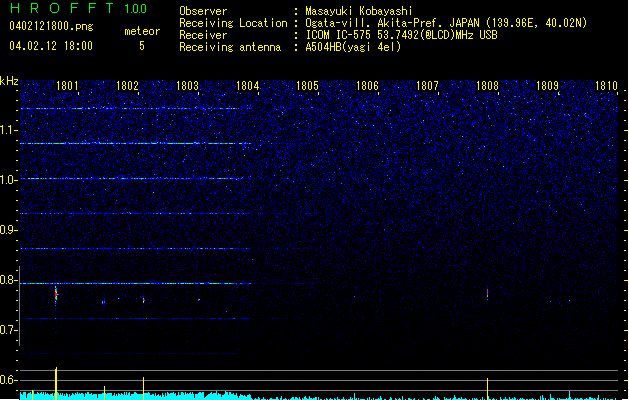Screen dimensions: 629x400
Task: Click the 0.9 frequency axis label
Action: 7,230
